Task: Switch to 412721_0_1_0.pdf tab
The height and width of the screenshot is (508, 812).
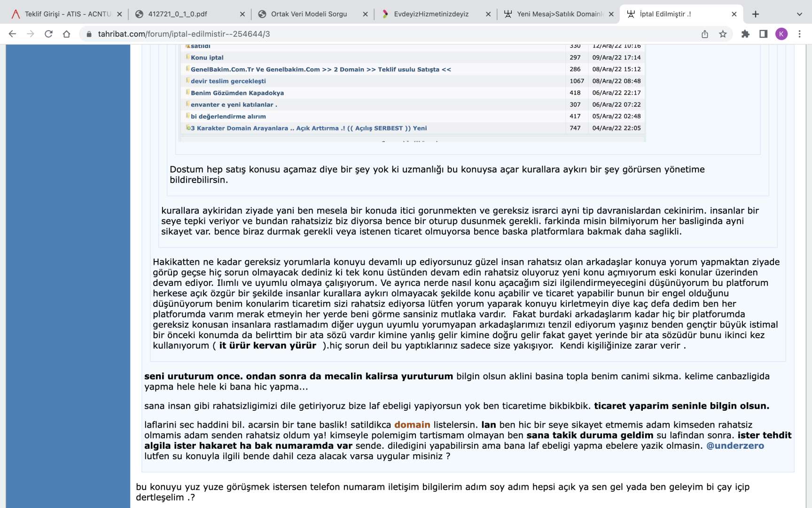Action: [190, 14]
